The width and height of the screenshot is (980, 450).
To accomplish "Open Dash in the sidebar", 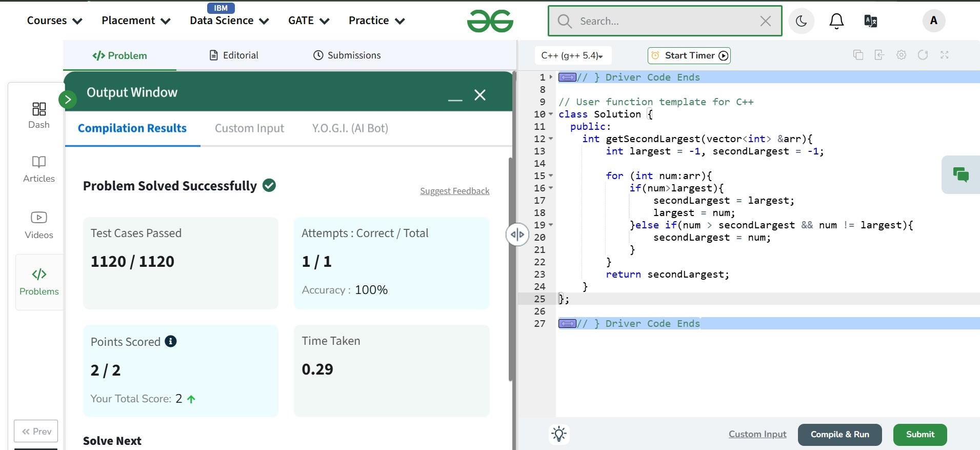I will pos(39,115).
